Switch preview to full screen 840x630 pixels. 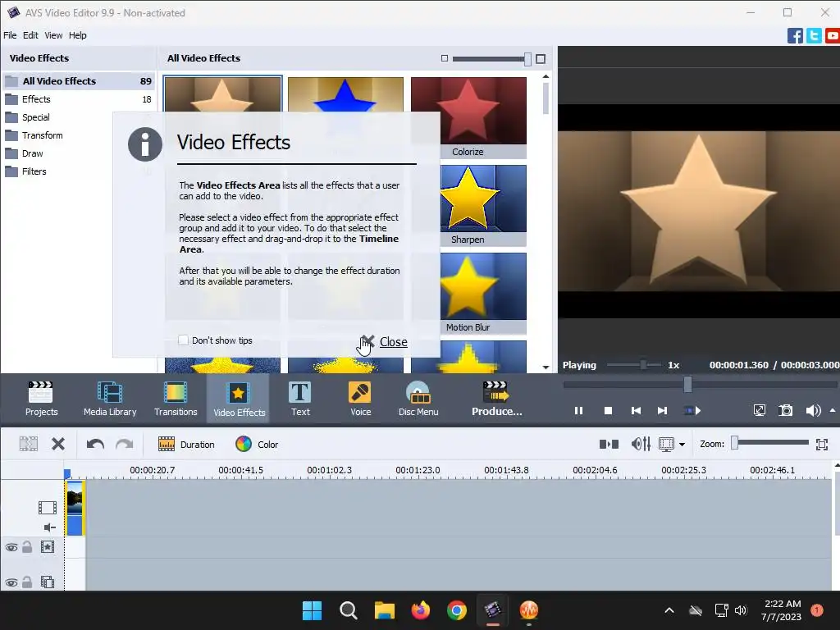[x=759, y=411]
